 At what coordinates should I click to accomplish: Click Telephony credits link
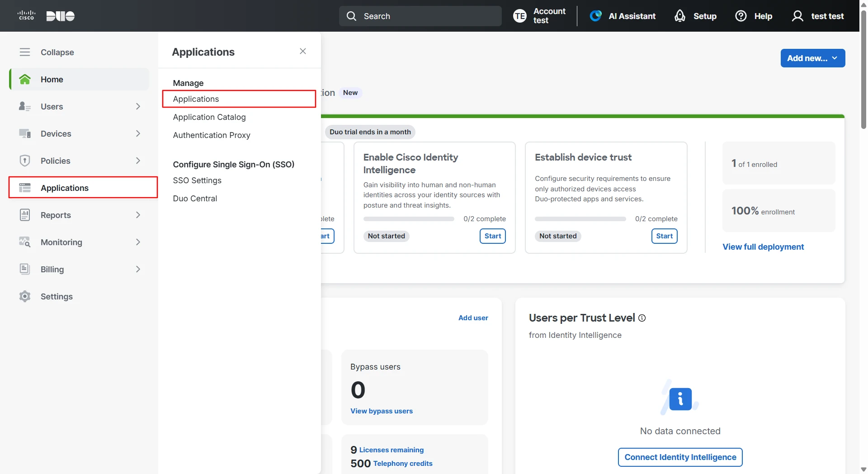click(x=403, y=464)
